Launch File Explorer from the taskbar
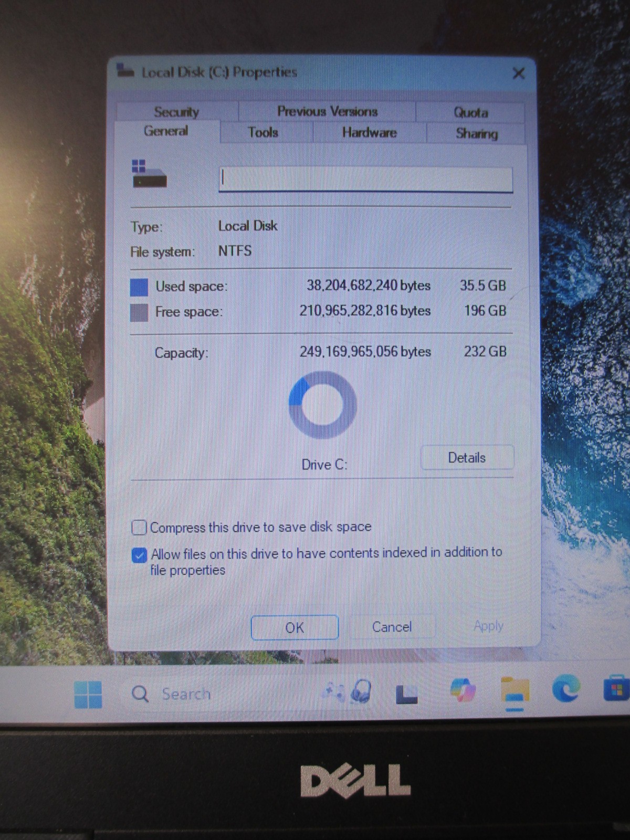The height and width of the screenshot is (840, 630). pos(514,691)
